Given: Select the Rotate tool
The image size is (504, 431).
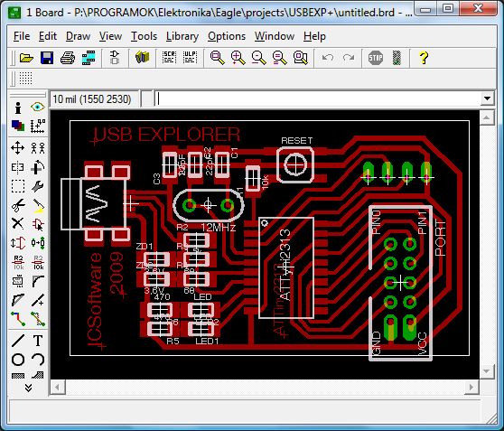Looking at the screenshot, I should click(38, 167).
